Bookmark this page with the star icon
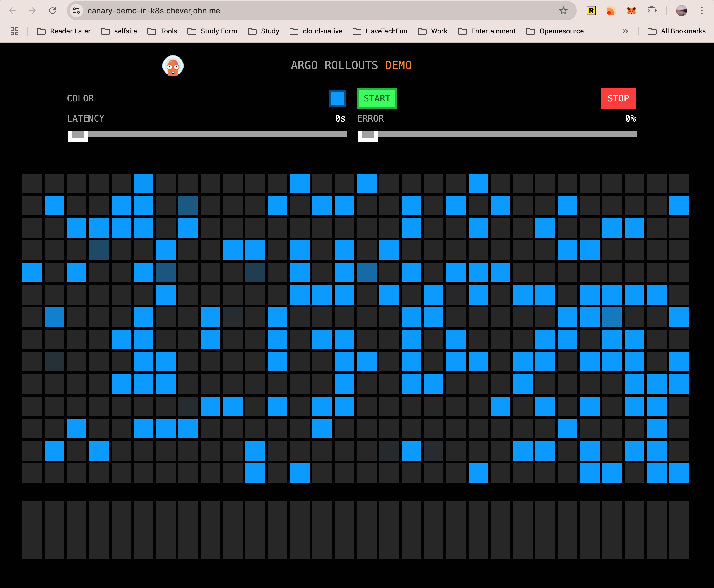This screenshot has height=588, width=714. [x=563, y=11]
